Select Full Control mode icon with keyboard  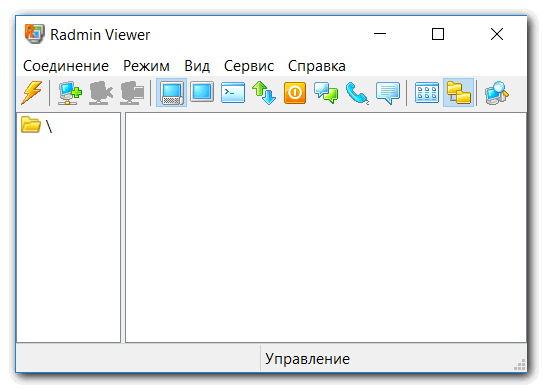point(171,92)
